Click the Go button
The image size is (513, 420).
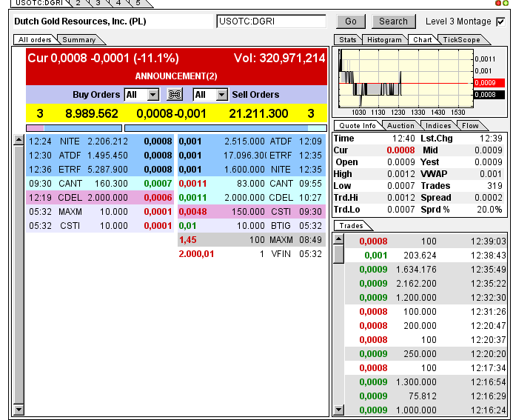pyautogui.click(x=351, y=21)
